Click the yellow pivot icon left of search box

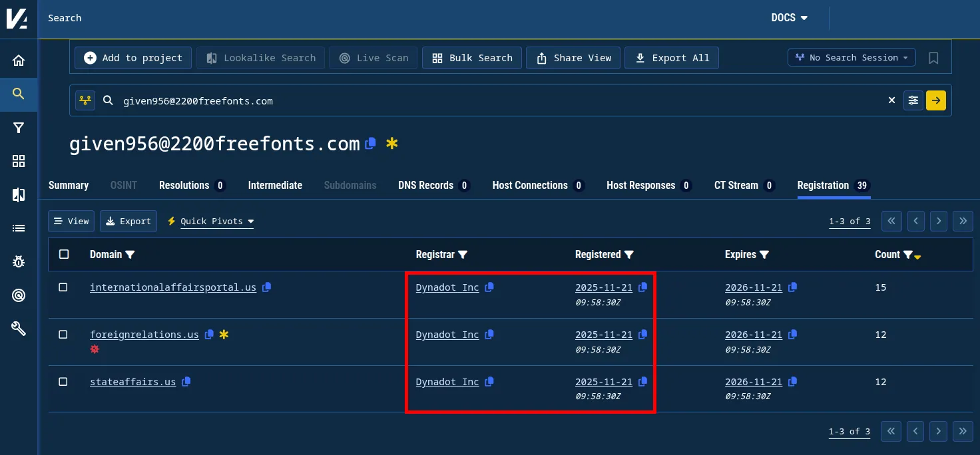[85, 100]
